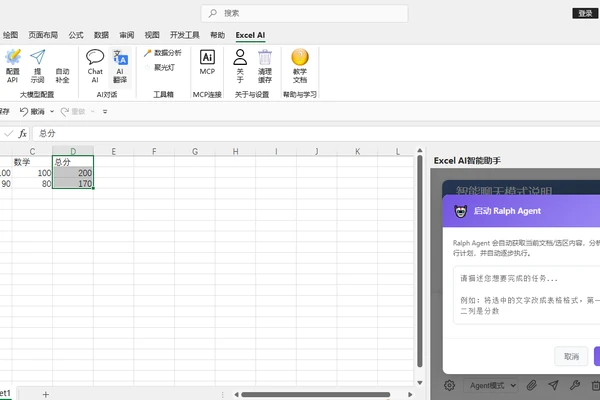The width and height of the screenshot is (600, 400).
Task: Click the vertical scrollbar up arrow
Action: [x=420, y=150]
